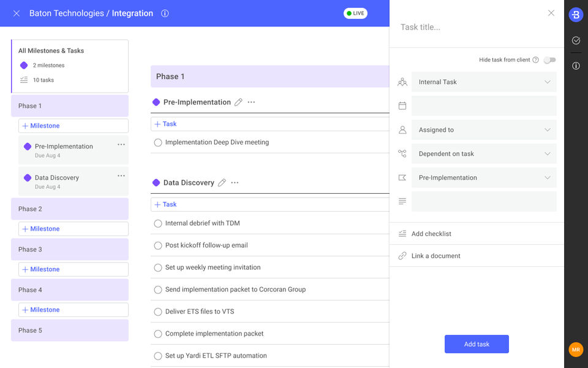Image resolution: width=588 pixels, height=368 pixels.
Task: Click the due date input field
Action: pos(484,106)
